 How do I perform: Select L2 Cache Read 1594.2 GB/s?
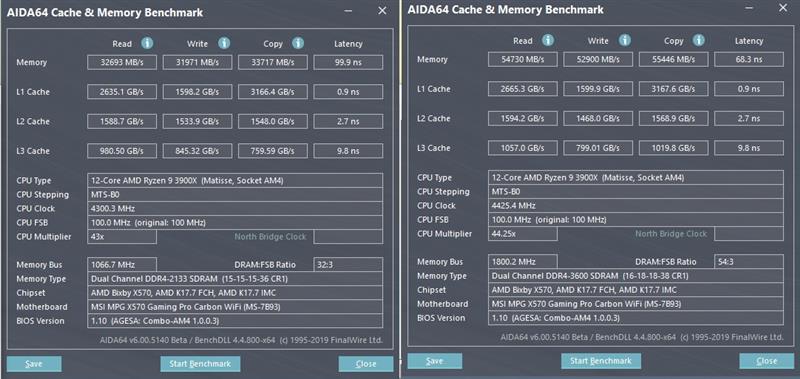click(523, 118)
